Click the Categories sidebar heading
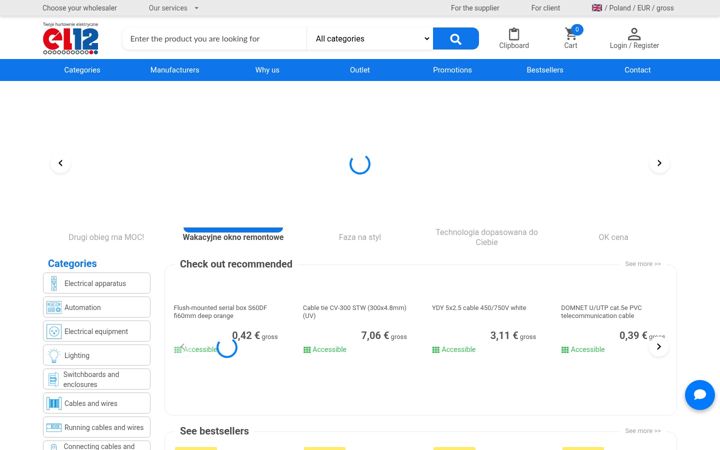Image resolution: width=720 pixels, height=450 pixels. pos(72,264)
